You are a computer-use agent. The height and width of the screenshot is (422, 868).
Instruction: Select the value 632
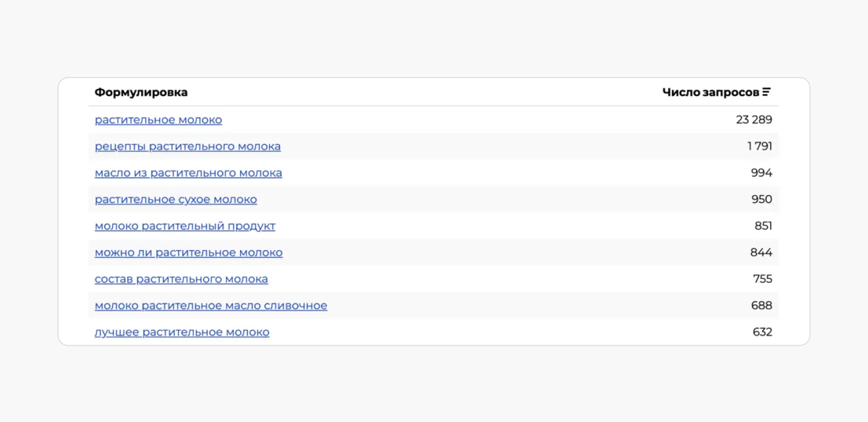click(762, 332)
